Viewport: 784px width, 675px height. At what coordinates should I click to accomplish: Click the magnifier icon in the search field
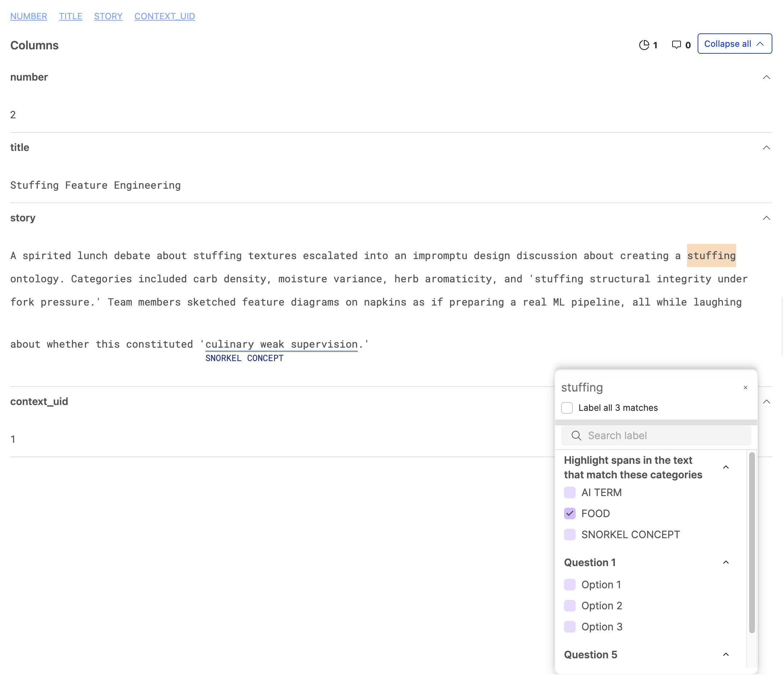point(577,435)
